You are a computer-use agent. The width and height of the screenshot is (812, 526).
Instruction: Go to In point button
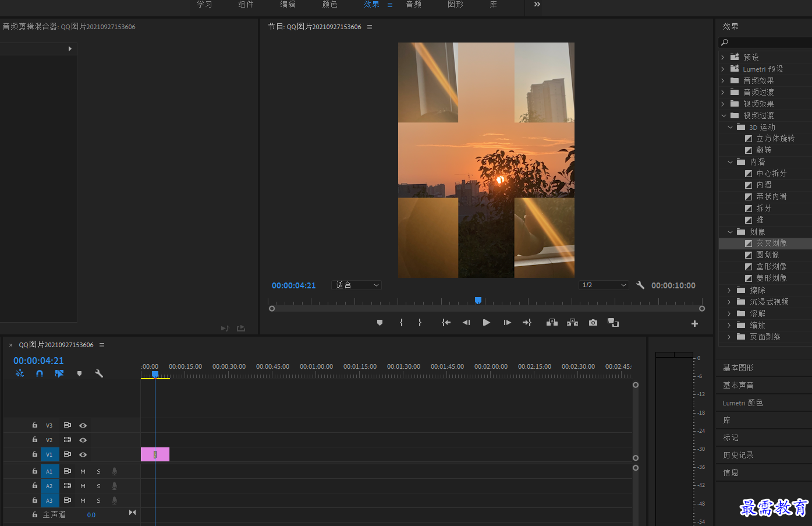click(x=446, y=323)
